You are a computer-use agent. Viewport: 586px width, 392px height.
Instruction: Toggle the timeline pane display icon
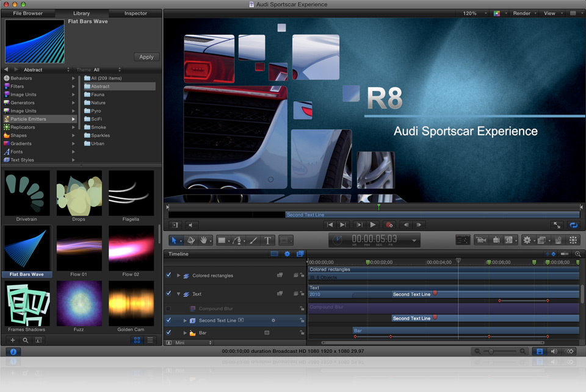(x=540, y=351)
